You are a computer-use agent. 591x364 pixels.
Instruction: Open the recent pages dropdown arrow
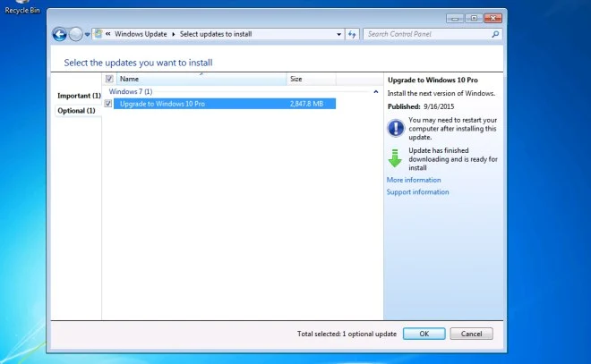[87, 34]
